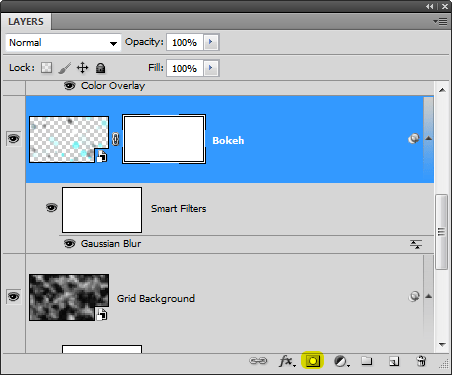Create a new group folder
The image size is (452, 375).
367,361
